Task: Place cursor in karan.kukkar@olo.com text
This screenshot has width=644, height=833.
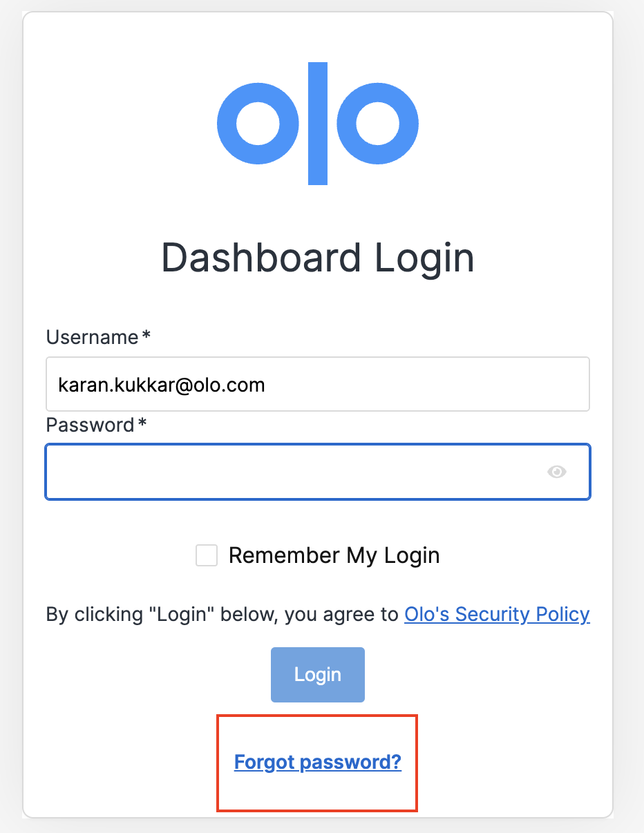Action: click(x=162, y=384)
